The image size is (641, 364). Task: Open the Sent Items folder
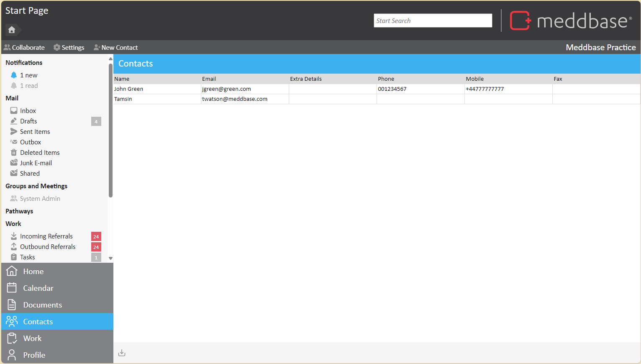point(35,132)
